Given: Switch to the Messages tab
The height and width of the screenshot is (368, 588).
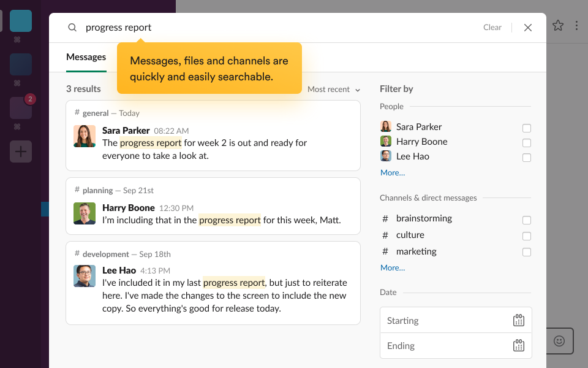Looking at the screenshot, I should click(x=86, y=56).
